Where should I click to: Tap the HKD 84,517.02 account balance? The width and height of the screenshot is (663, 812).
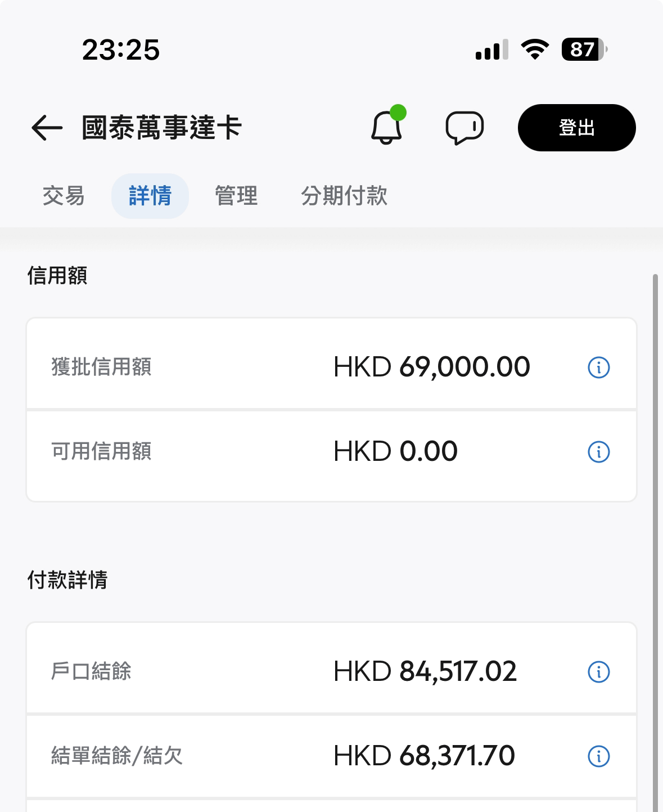pos(425,671)
